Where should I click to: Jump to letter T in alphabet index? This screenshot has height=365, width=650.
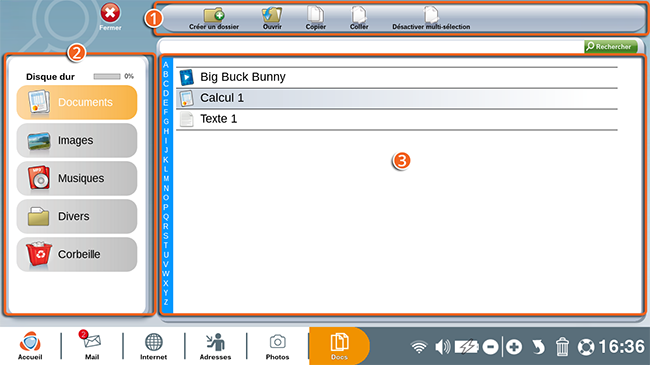tap(166, 246)
